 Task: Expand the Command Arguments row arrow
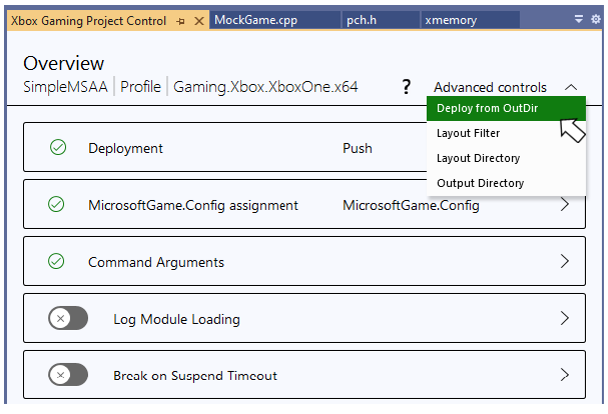pos(565,261)
